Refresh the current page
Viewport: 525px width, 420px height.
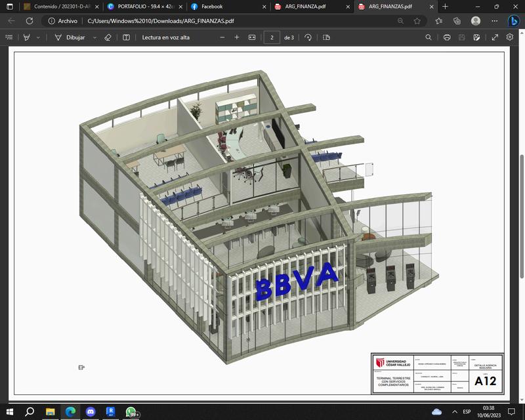(30, 21)
